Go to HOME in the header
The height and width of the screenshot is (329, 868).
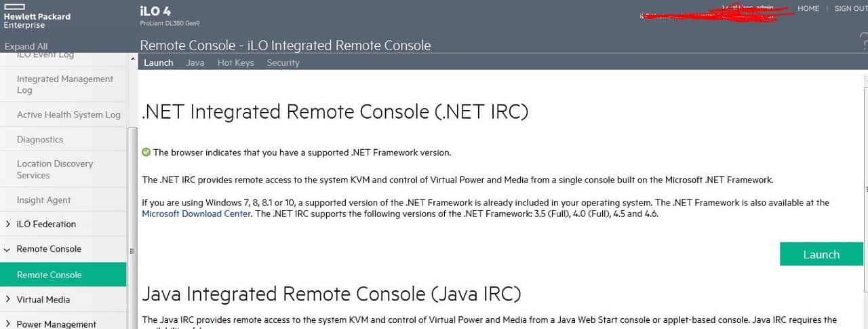click(x=808, y=8)
